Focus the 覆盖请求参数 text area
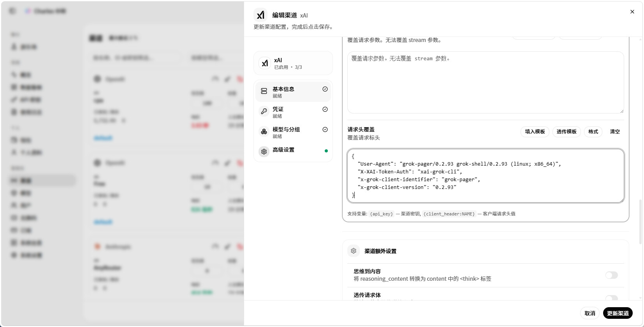Image resolution: width=644 pixels, height=327 pixels. 486,82
